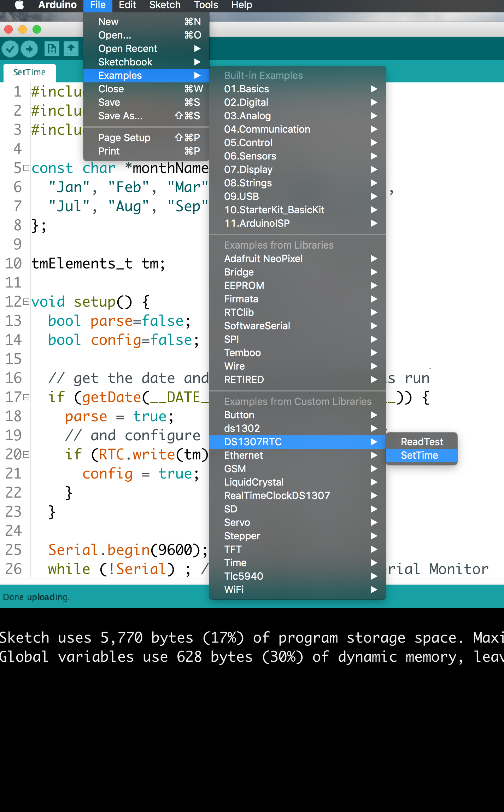Open the 04.Communication examples submenu
The width and height of the screenshot is (504, 812).
point(298,129)
